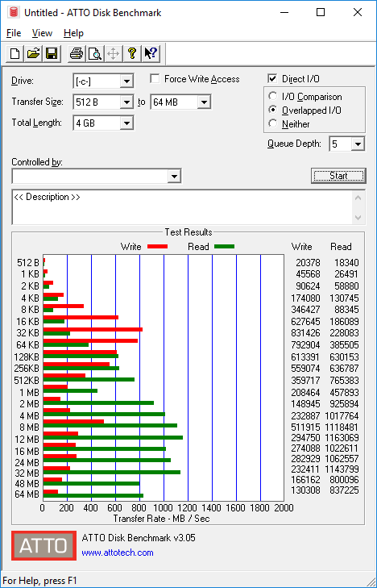Click the ATTO application icon in title bar
Screen dimensions: 377x588
tap(14, 12)
